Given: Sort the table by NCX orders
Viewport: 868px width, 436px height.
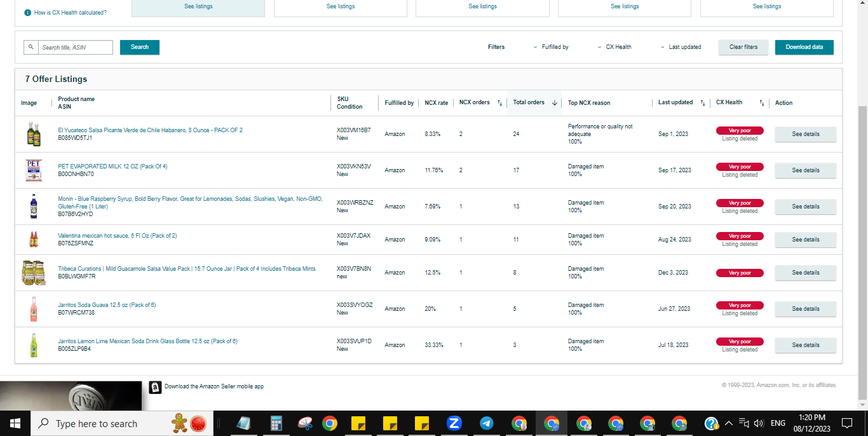Looking at the screenshot, I should coord(499,103).
